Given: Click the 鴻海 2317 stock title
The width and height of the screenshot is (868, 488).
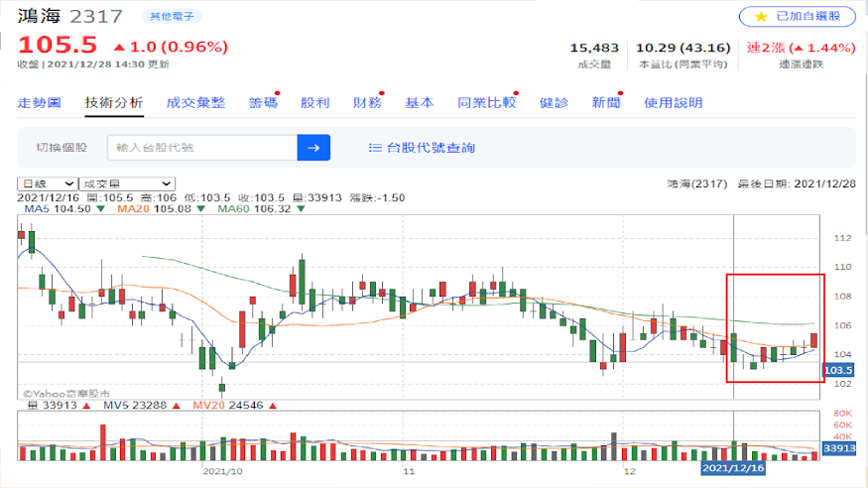Looking at the screenshot, I should coord(69,16).
